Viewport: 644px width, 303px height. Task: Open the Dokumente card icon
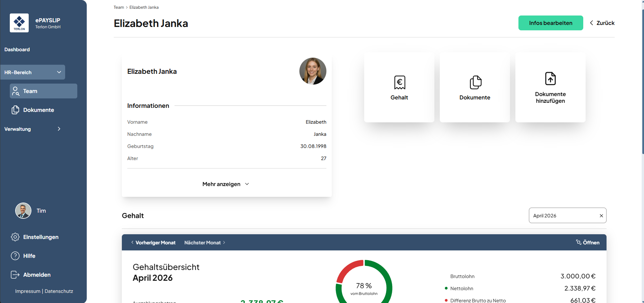[475, 83]
